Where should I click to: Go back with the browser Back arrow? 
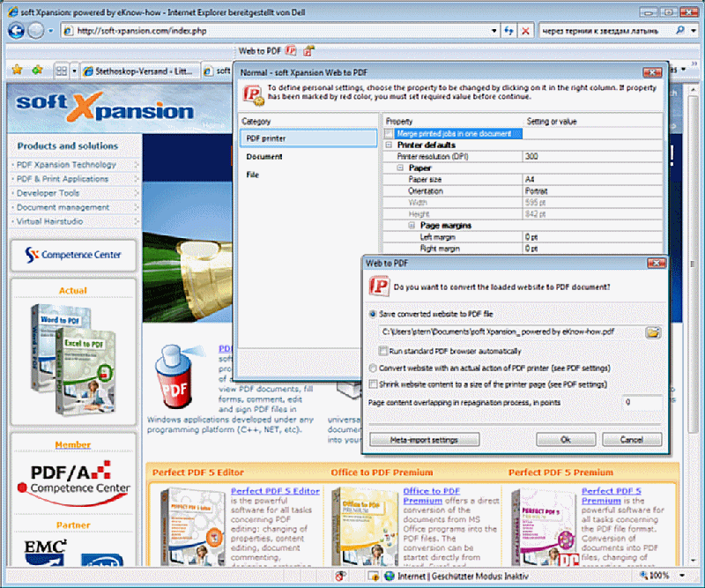pyautogui.click(x=16, y=31)
